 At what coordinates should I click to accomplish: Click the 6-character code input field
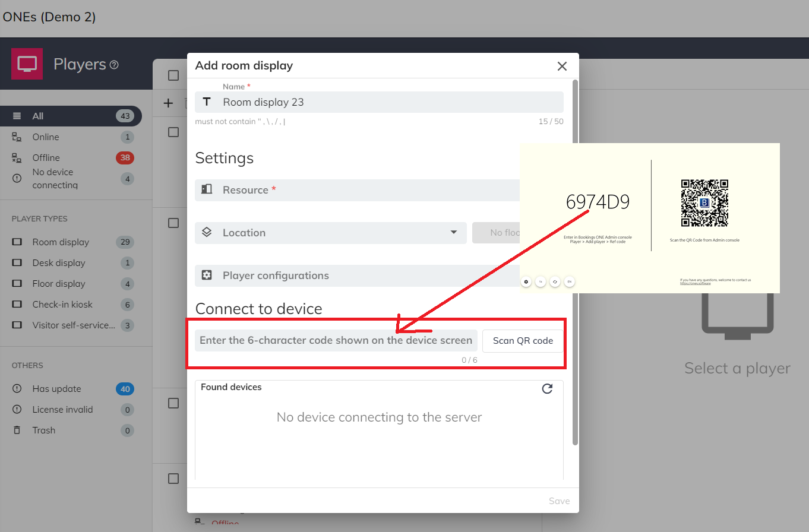336,341
